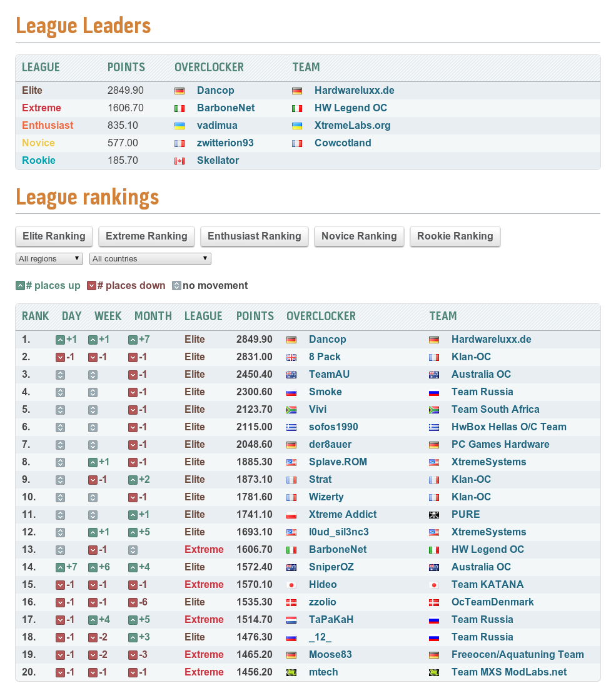Open OcTeamDenmark team page
This screenshot has height=683, width=616.
pyautogui.click(x=492, y=602)
